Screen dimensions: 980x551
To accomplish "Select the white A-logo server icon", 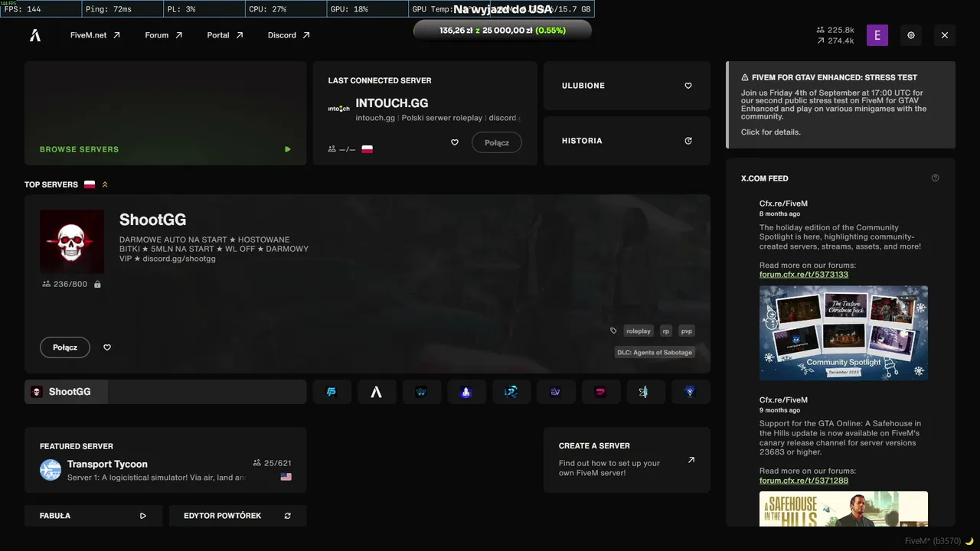I will pos(376,392).
